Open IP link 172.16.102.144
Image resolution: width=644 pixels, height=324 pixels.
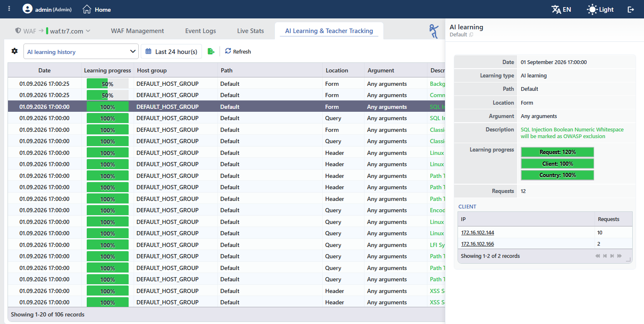[x=478, y=233]
